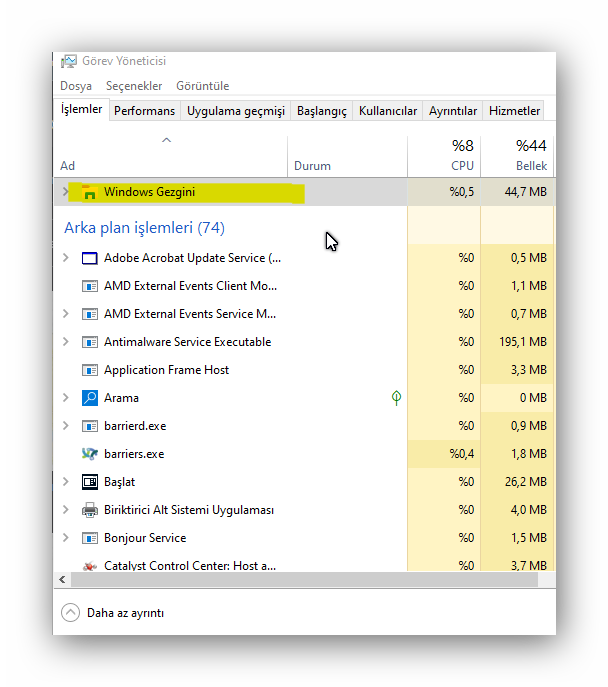The image size is (608, 687).
Task: Switch to the Kullanıcılar tab
Action: click(x=388, y=111)
